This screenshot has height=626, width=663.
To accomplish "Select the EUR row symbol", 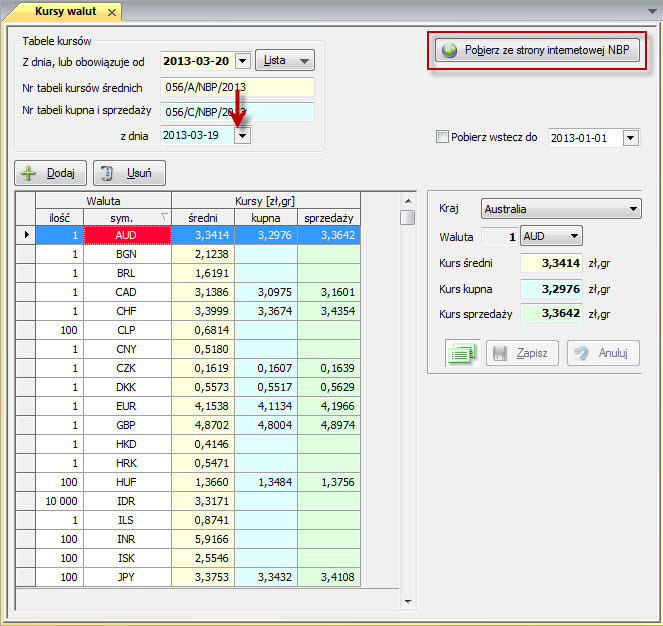I will point(128,406).
